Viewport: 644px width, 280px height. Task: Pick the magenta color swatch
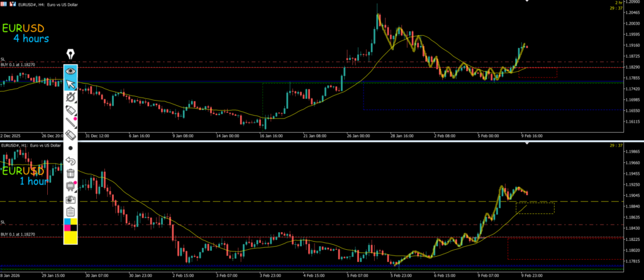coord(67,227)
